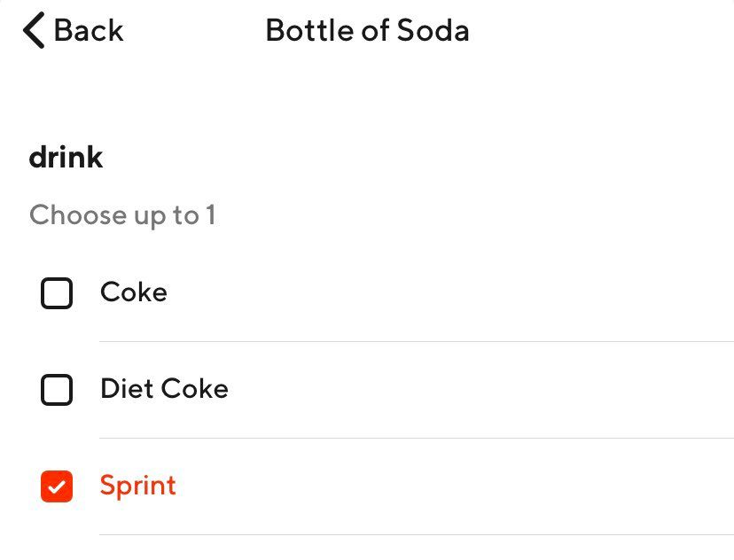Check the Coke checkbox
The image size is (734, 560).
(x=57, y=293)
